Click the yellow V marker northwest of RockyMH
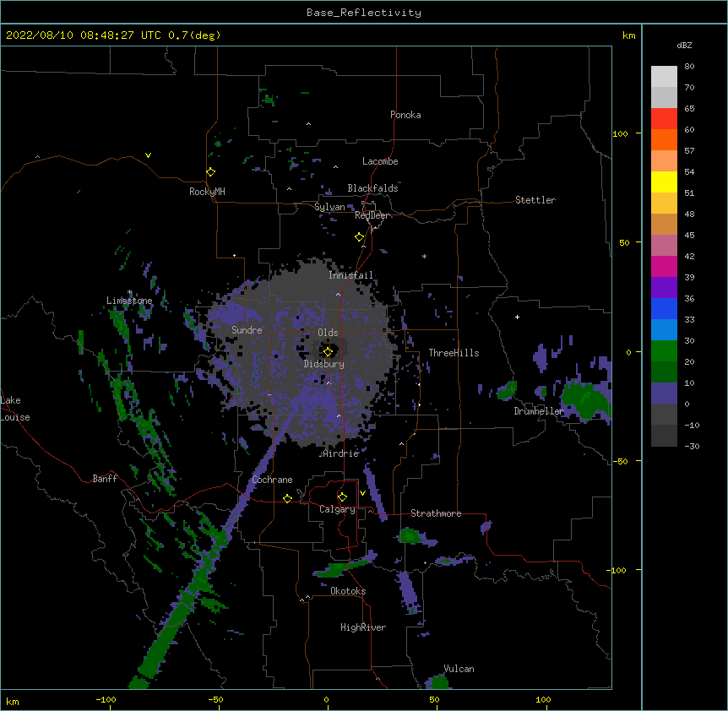Image resolution: width=728 pixels, height=711 pixels. pyautogui.click(x=148, y=155)
